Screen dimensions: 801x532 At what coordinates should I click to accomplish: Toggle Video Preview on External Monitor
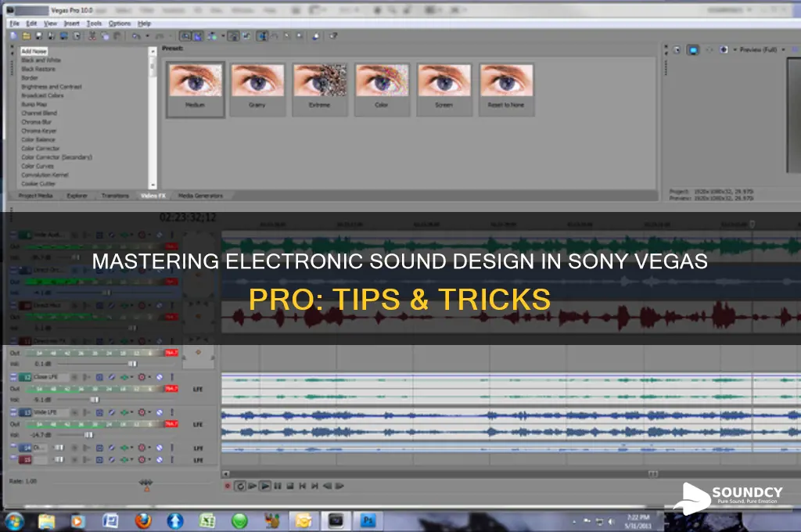693,49
